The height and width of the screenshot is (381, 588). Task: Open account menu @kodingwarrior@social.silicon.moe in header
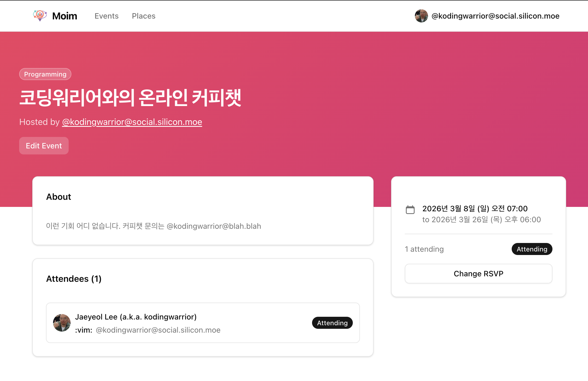tap(495, 16)
